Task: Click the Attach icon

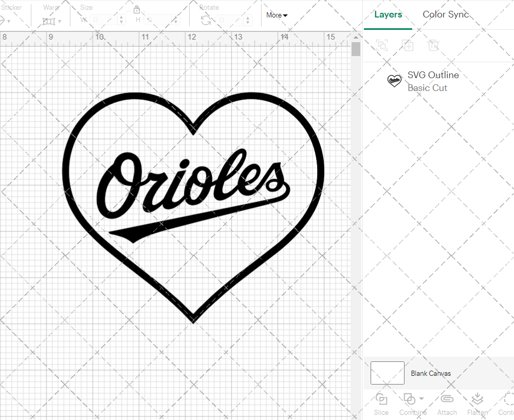Action: click(x=447, y=399)
